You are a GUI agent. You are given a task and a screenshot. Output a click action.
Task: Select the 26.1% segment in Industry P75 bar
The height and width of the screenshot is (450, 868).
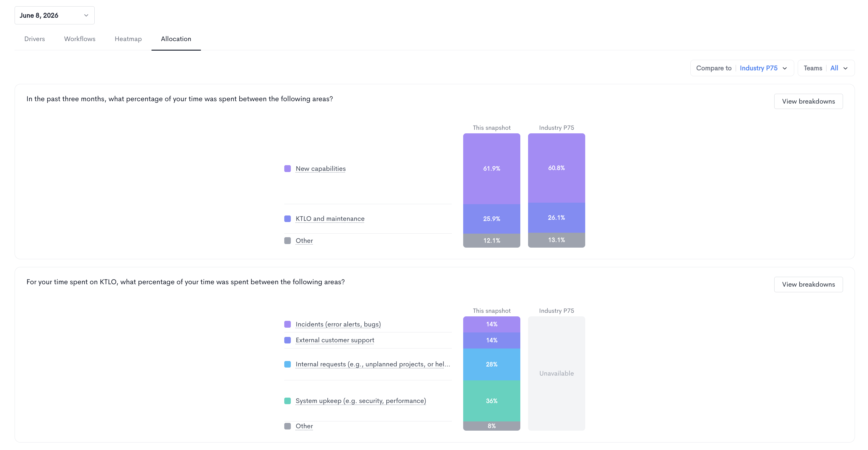[x=556, y=218]
